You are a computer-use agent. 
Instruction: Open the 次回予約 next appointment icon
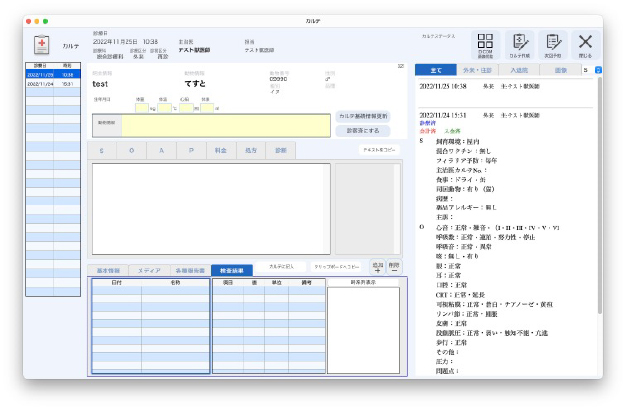pyautogui.click(x=551, y=44)
